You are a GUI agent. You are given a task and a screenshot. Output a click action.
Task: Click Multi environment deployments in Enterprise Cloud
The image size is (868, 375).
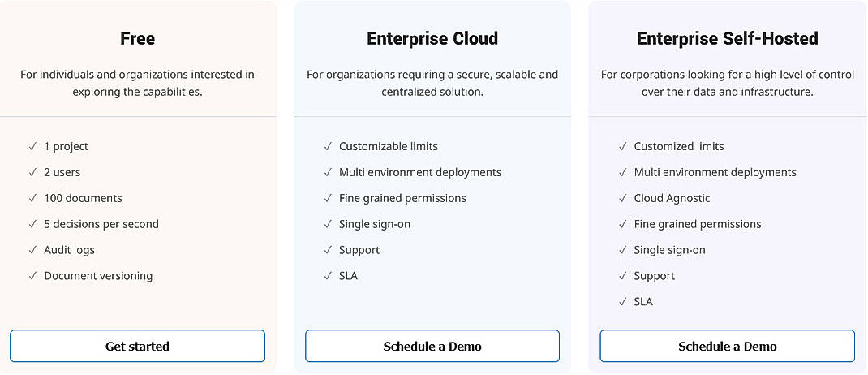coord(420,172)
